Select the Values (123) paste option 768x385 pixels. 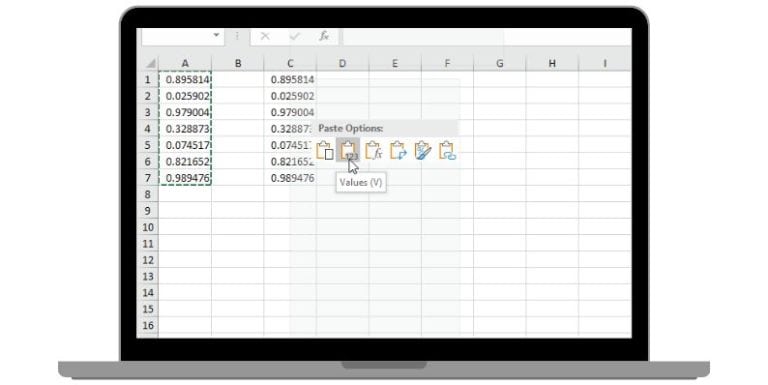point(348,150)
